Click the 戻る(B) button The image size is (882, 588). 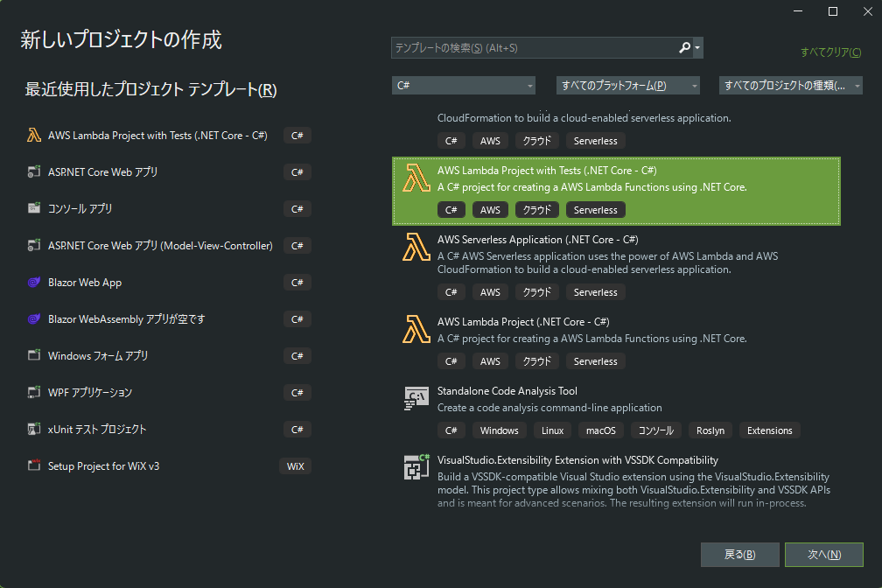(x=739, y=555)
